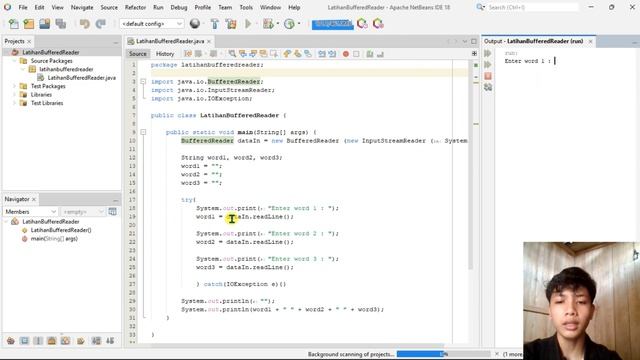640x360 pixels.
Task: Toggle sort by name in Navigator
Action: [x=96, y=341]
